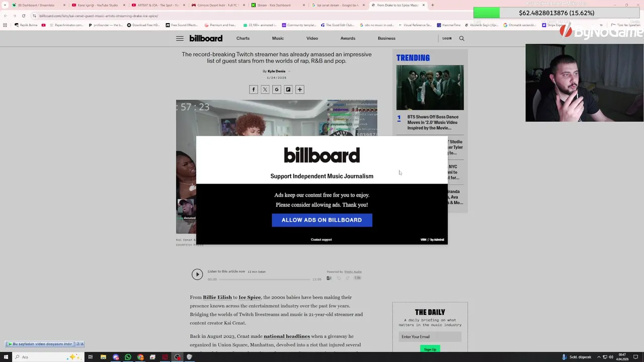Click the Billboard logo in header
The height and width of the screenshot is (362, 644).
tap(206, 38)
